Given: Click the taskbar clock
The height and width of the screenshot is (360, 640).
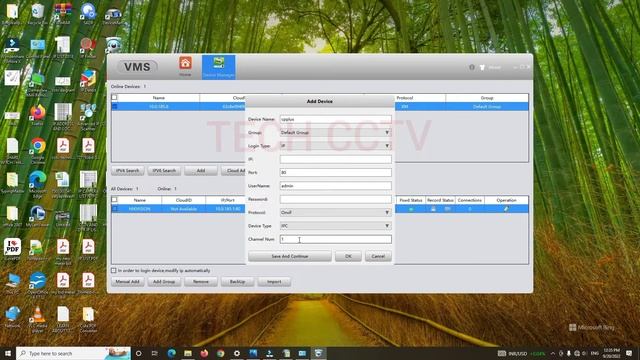Looking at the screenshot, I should [x=611, y=353].
